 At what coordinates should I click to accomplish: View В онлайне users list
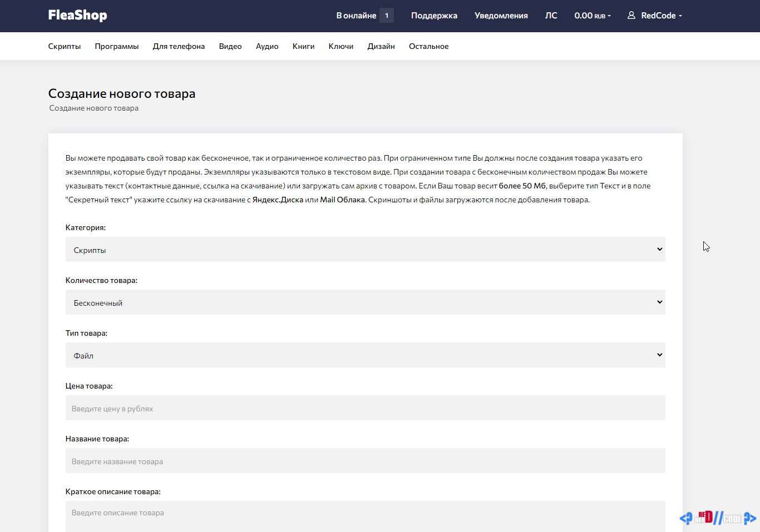pos(356,16)
